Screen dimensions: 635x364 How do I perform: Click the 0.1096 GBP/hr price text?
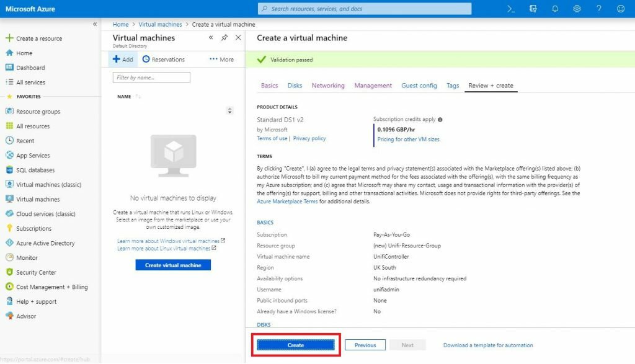tap(396, 130)
